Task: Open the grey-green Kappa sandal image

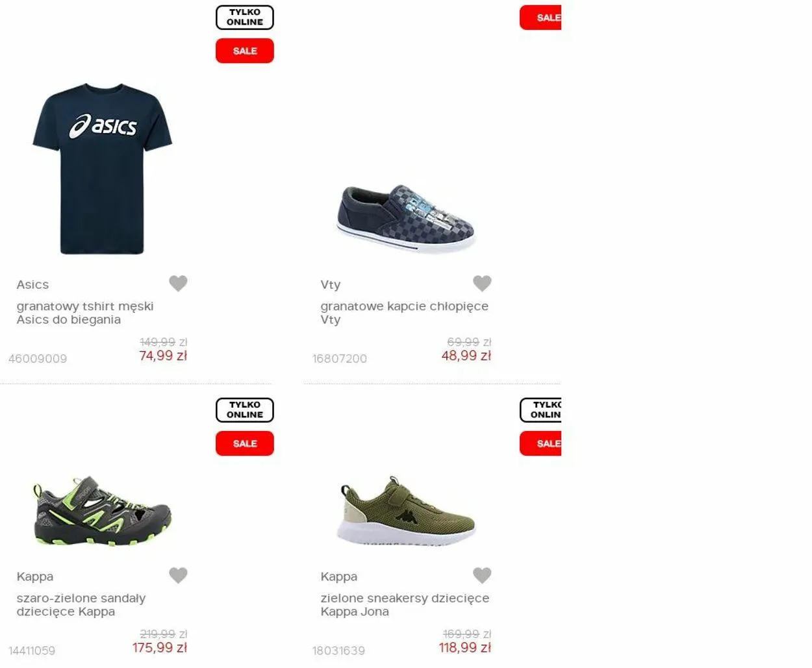Action: (x=103, y=512)
